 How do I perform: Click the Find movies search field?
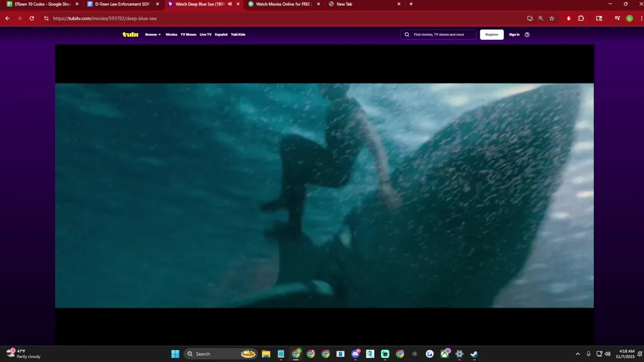point(438,35)
